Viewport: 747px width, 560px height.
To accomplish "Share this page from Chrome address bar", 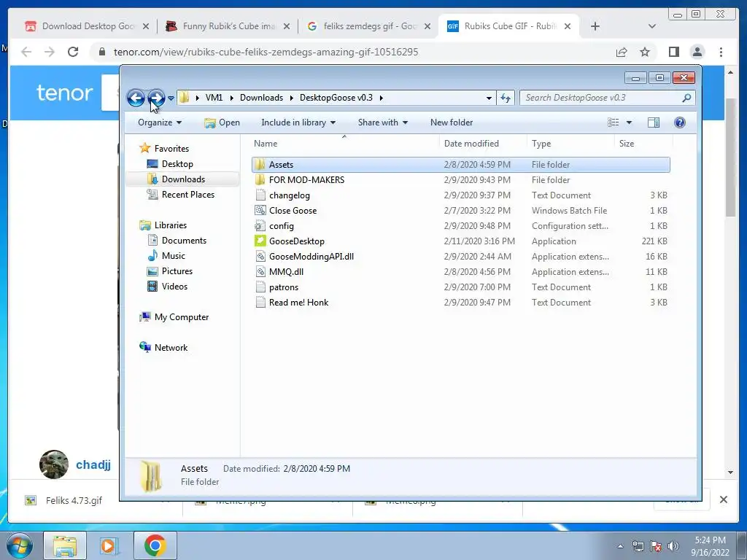I will coord(622,52).
